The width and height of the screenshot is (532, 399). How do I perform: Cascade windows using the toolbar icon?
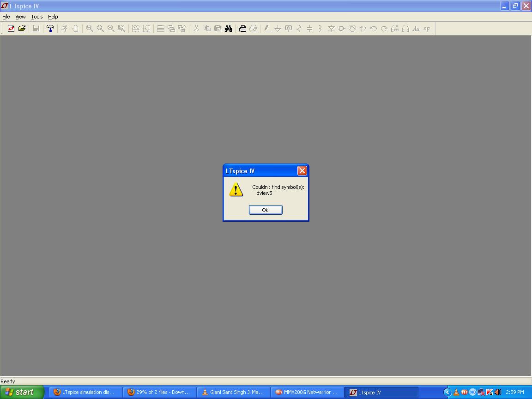point(171,29)
